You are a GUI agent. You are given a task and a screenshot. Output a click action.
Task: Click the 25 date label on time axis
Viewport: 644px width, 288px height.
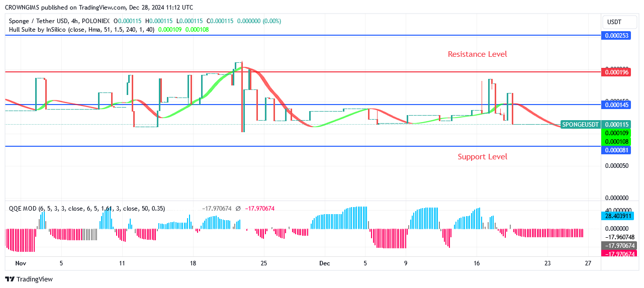tap(264, 263)
